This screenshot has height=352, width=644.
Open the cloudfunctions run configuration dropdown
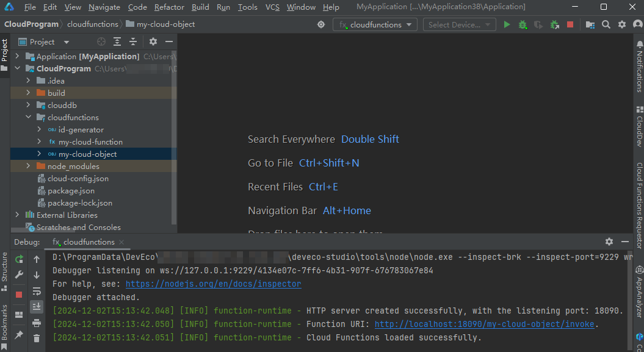(x=375, y=25)
